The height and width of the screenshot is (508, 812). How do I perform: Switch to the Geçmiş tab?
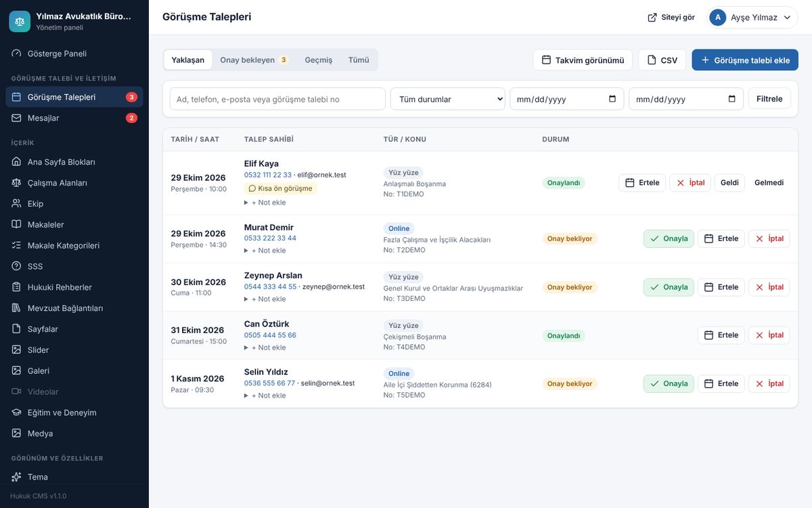click(319, 60)
